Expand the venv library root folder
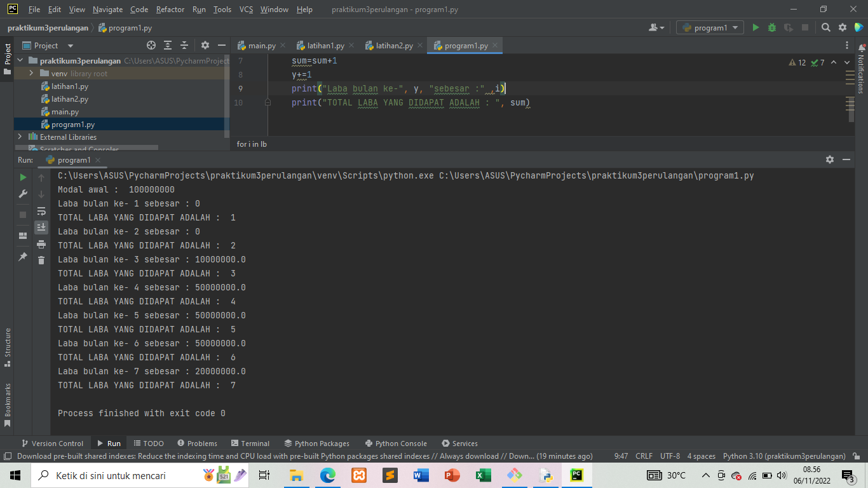The height and width of the screenshot is (488, 868). click(31, 73)
